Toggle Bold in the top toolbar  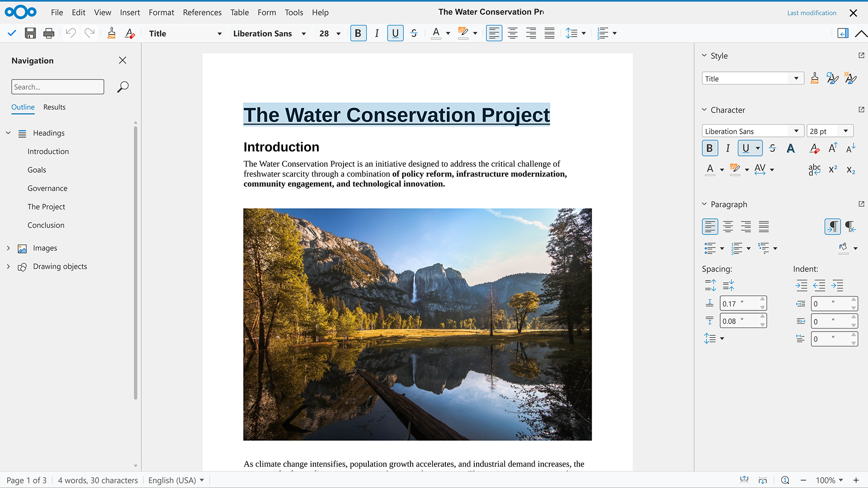[358, 33]
